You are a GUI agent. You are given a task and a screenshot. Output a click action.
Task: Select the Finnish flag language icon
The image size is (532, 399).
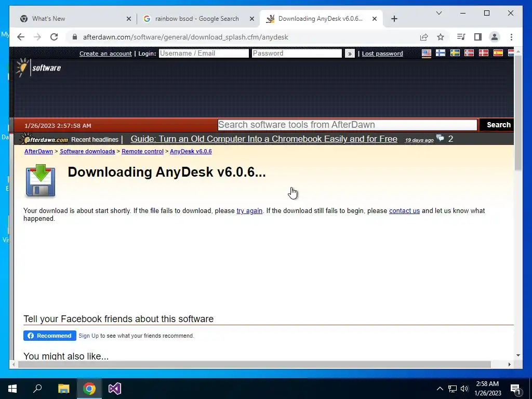(441, 53)
